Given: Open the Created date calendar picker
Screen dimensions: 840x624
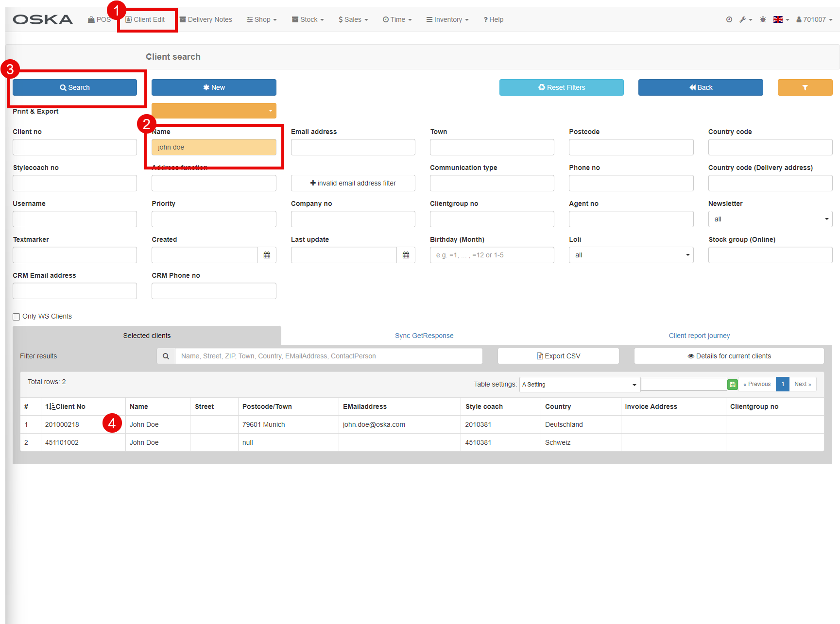Looking at the screenshot, I should (267, 255).
